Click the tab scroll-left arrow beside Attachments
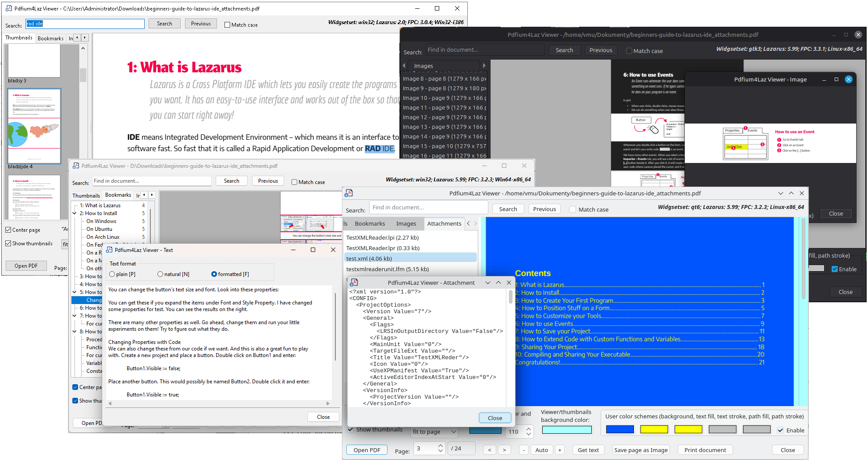The height and width of the screenshot is (460, 868). (468, 223)
